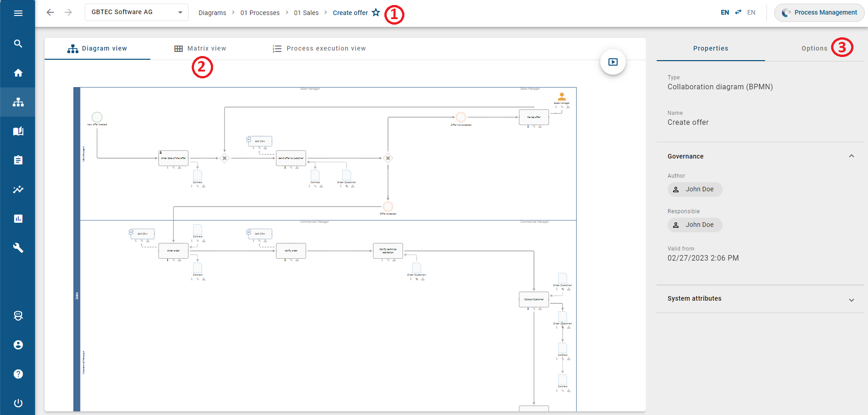Viewport: 868px width, 415px height.
Task: Switch to Matrix view tab
Action: click(x=200, y=49)
